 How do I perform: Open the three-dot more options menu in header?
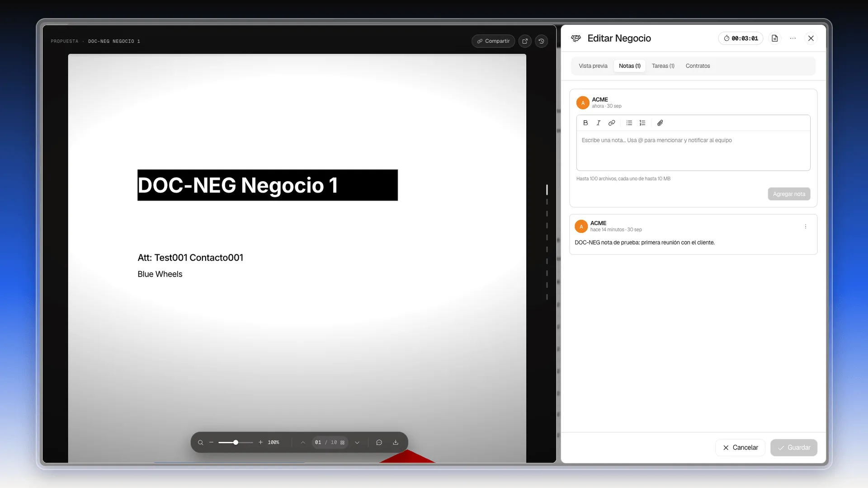793,38
